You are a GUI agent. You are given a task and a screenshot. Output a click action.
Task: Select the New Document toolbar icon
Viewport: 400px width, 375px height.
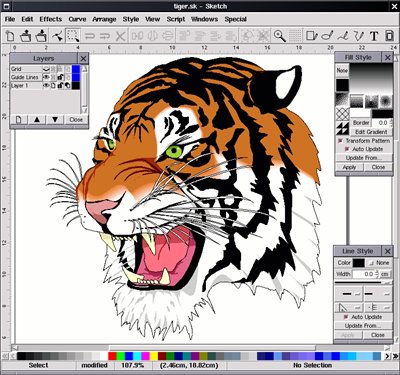click(x=10, y=36)
